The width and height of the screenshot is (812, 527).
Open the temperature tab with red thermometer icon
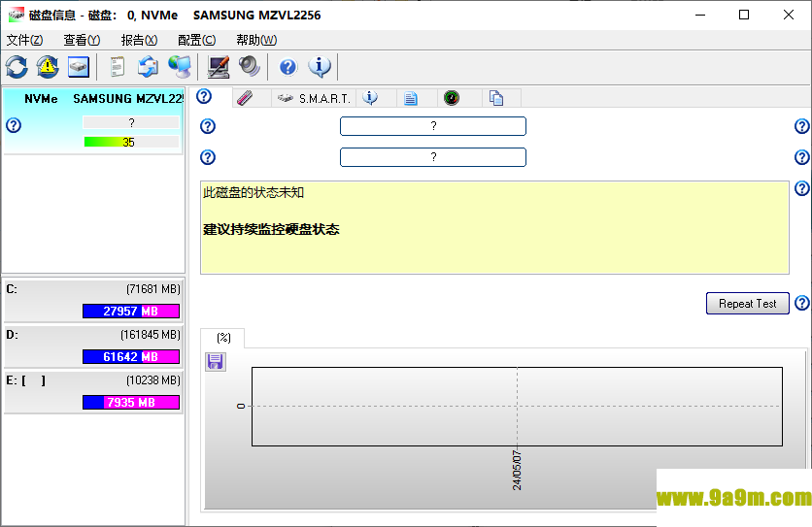point(245,98)
